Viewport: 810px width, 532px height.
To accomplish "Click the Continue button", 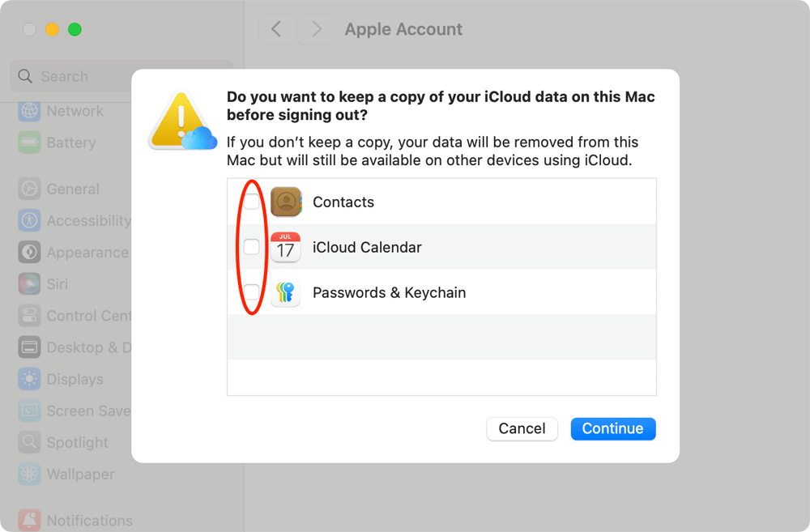I will click(613, 428).
